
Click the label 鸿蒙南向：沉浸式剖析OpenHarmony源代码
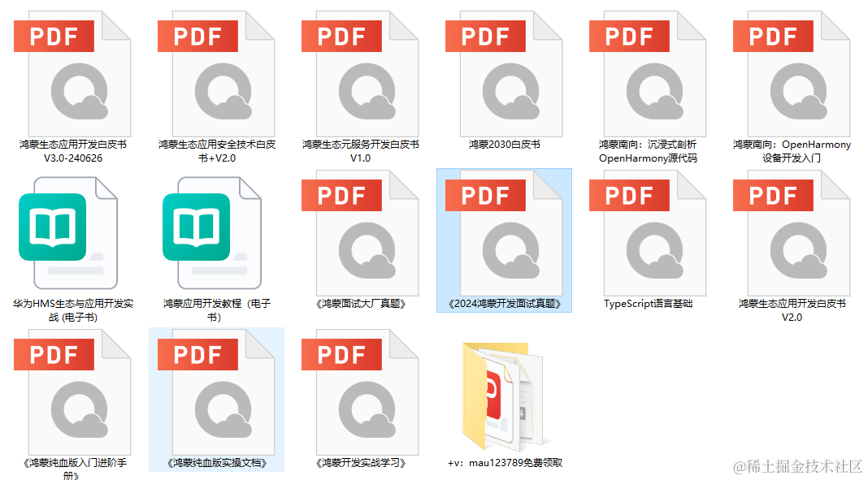click(x=648, y=151)
